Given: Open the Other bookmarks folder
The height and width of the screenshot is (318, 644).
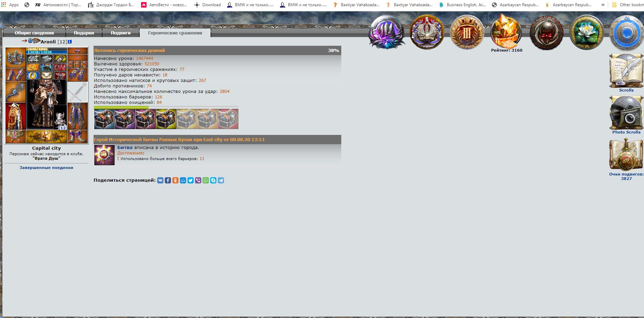Looking at the screenshot, I should (x=627, y=5).
